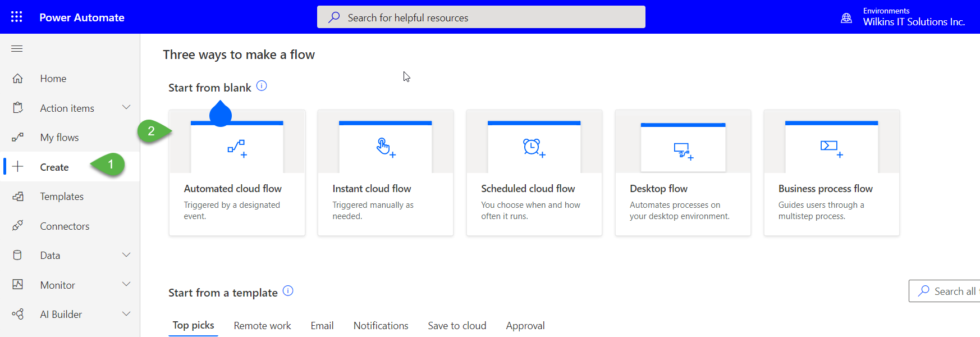Screen dimensions: 980x337
Task: Click the Power Automate title
Action: pyautogui.click(x=82, y=17)
